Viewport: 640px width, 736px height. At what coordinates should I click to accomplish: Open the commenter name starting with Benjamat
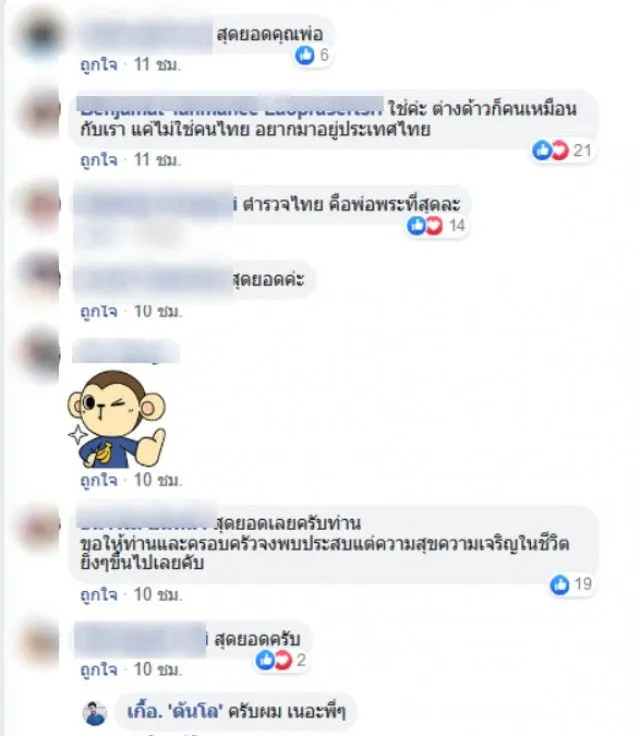pos(230,107)
